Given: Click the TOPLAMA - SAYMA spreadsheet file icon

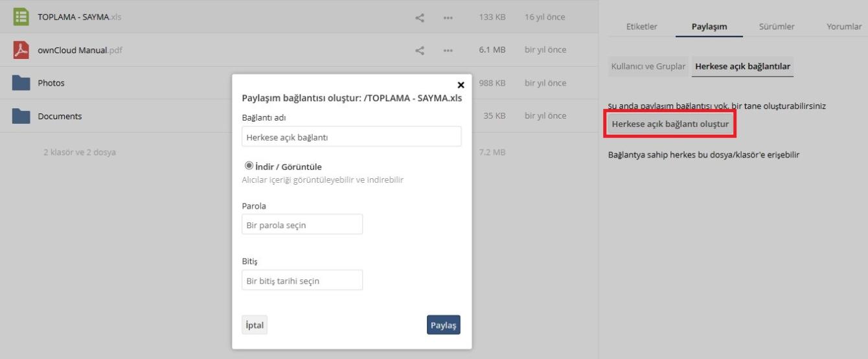Looking at the screenshot, I should tap(21, 17).
